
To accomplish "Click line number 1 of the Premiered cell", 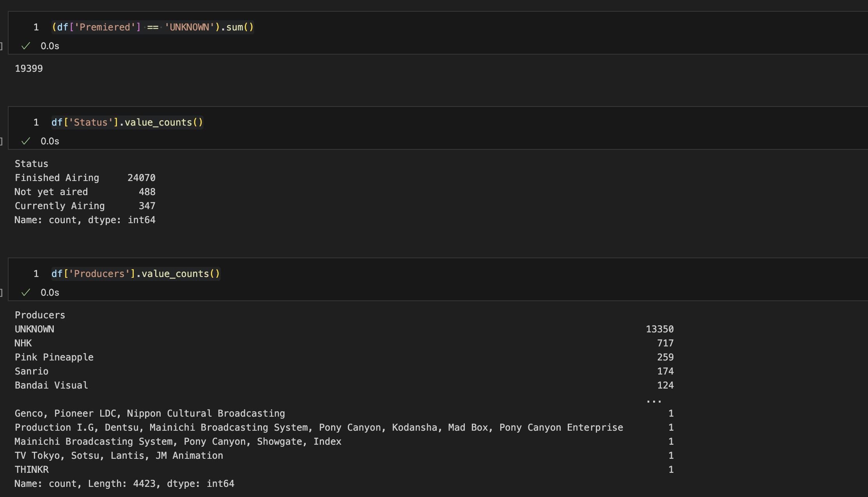I will (x=36, y=27).
